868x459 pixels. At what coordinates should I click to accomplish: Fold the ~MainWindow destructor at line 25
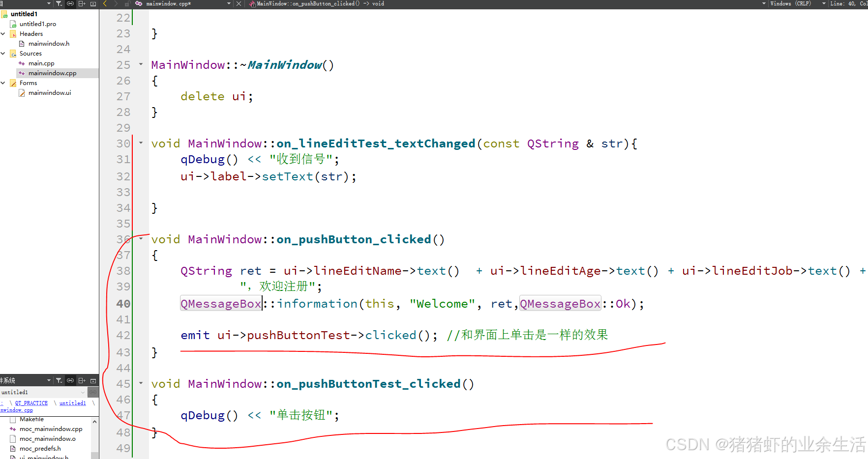click(x=141, y=64)
